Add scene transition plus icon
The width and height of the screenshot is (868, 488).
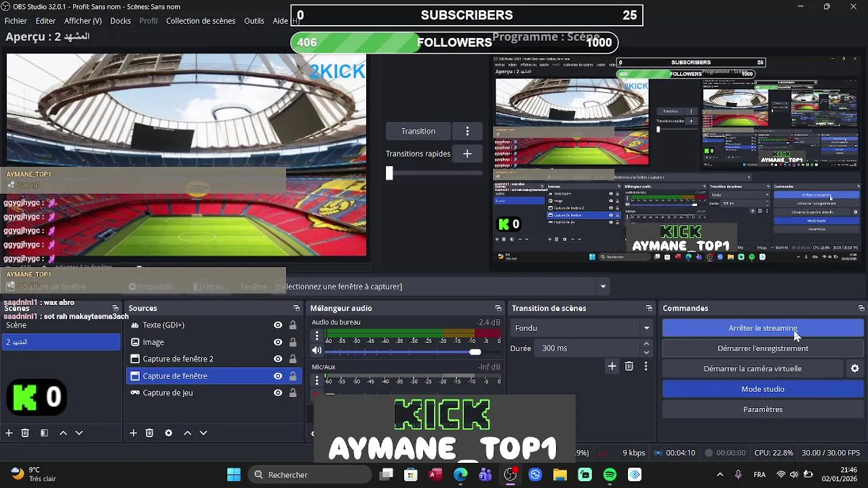click(x=612, y=366)
